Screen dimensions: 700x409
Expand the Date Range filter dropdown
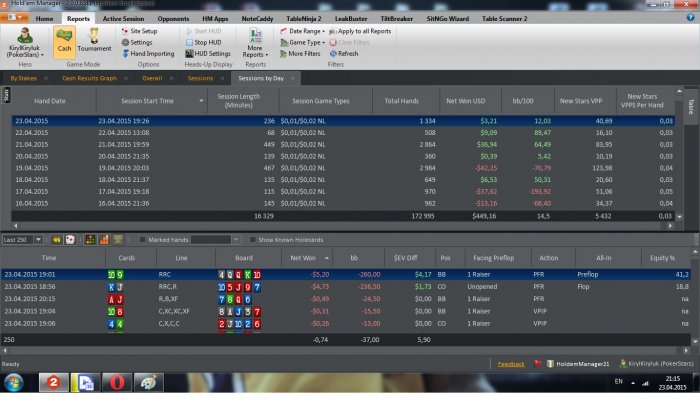302,31
